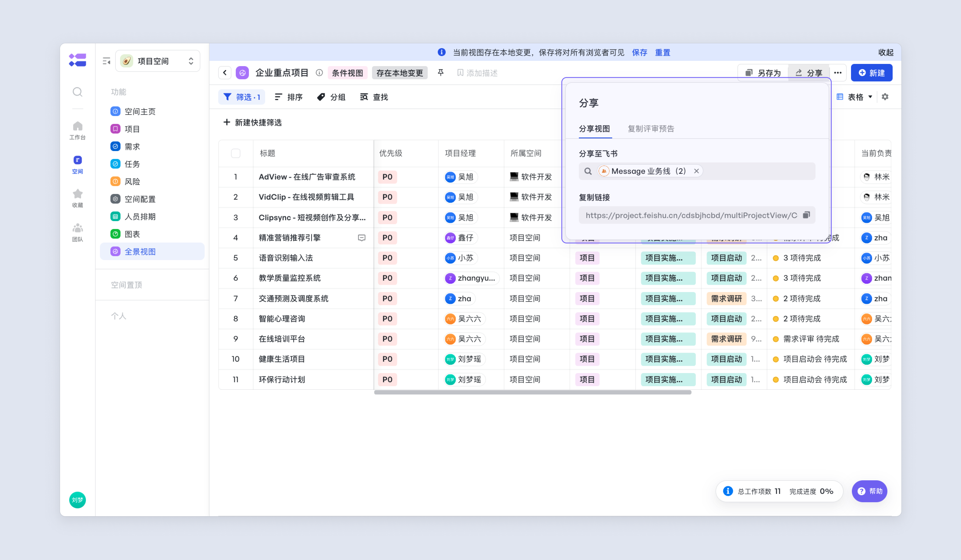Click the back arrow beside 企业重点项目

pos(225,73)
